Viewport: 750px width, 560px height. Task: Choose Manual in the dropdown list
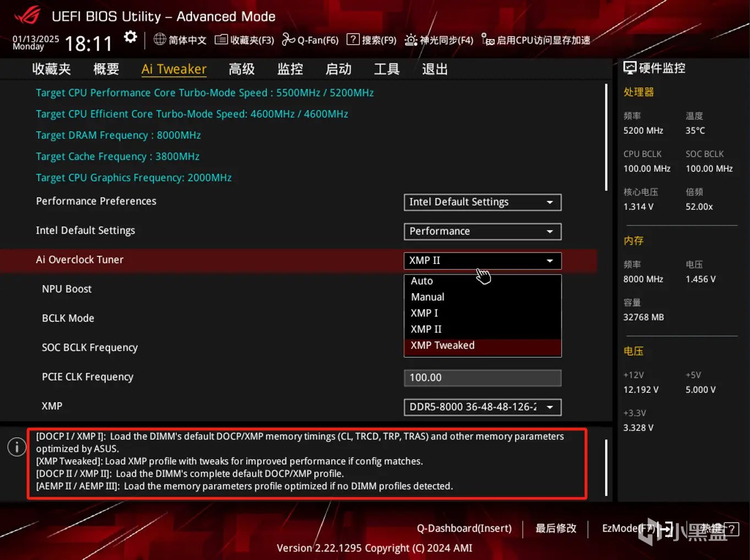point(483,297)
